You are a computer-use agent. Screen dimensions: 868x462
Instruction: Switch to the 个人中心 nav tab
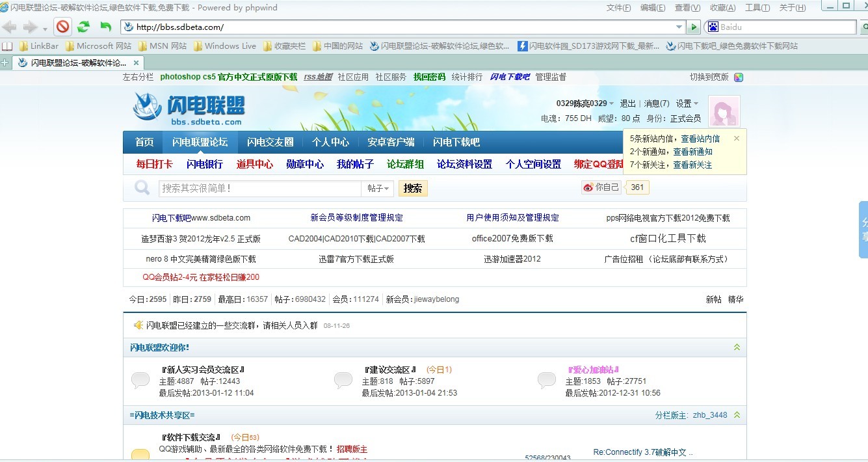330,142
